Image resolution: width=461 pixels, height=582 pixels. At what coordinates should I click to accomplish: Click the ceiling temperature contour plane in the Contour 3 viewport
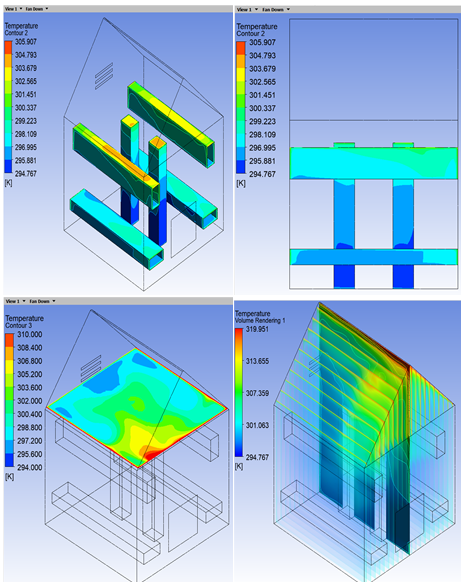pyautogui.click(x=137, y=408)
